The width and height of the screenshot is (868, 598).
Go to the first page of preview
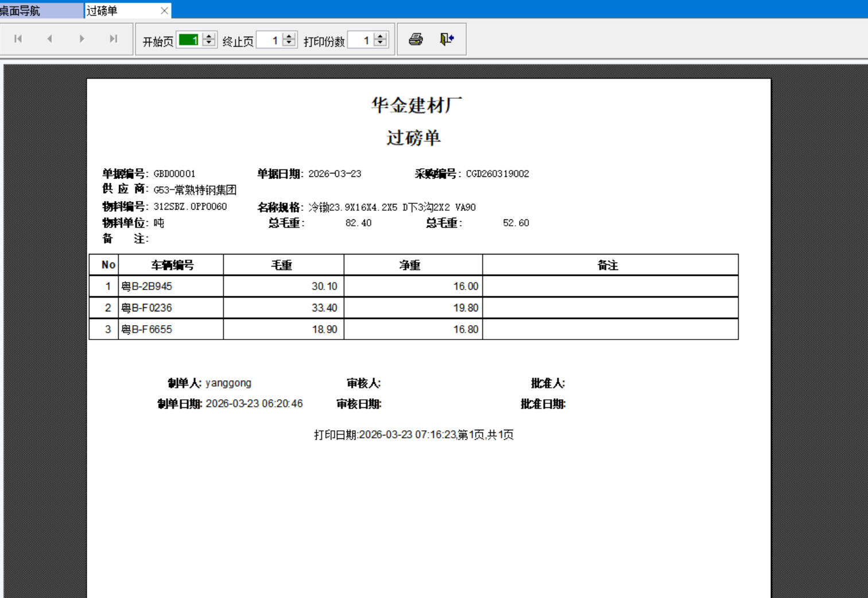(x=18, y=39)
